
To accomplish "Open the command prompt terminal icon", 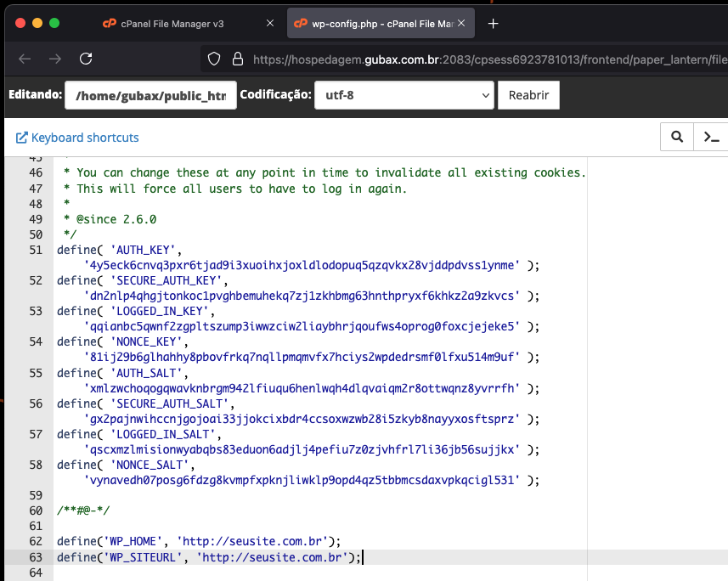I will 711,137.
